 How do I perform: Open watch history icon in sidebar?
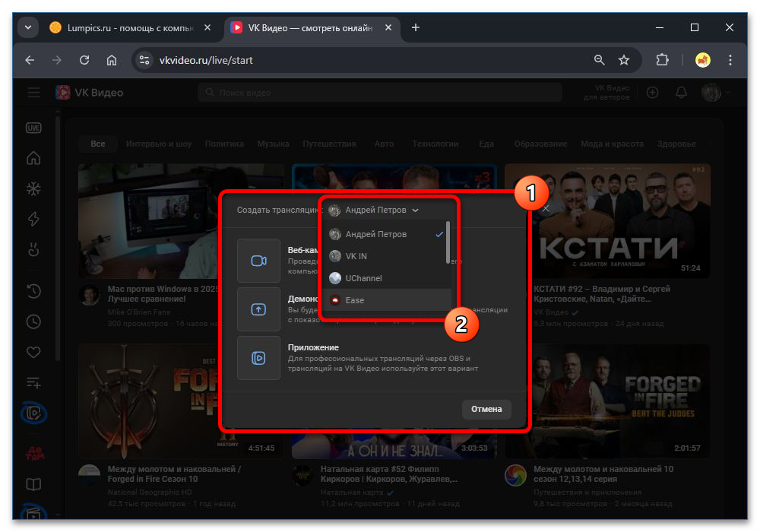coord(33,291)
